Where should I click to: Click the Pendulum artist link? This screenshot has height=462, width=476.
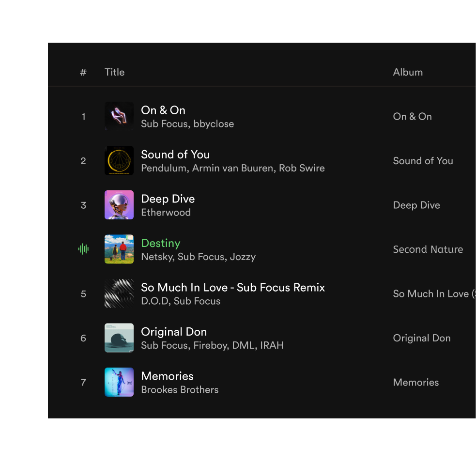[163, 168]
